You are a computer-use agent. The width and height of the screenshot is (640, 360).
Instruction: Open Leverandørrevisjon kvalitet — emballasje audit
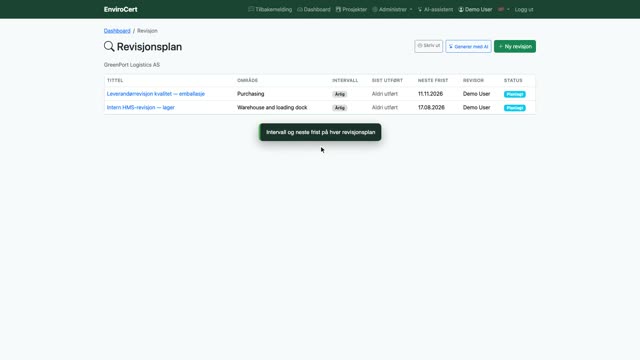[x=156, y=94]
